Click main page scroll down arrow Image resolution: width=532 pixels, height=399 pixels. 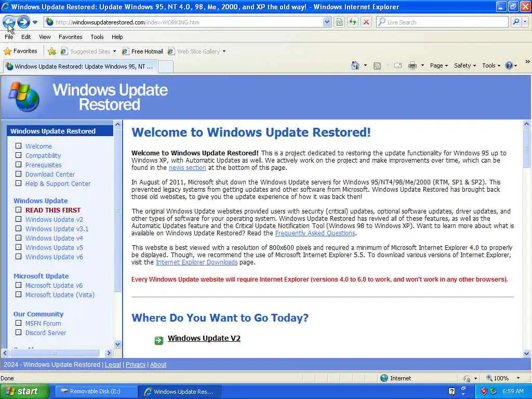click(527, 353)
